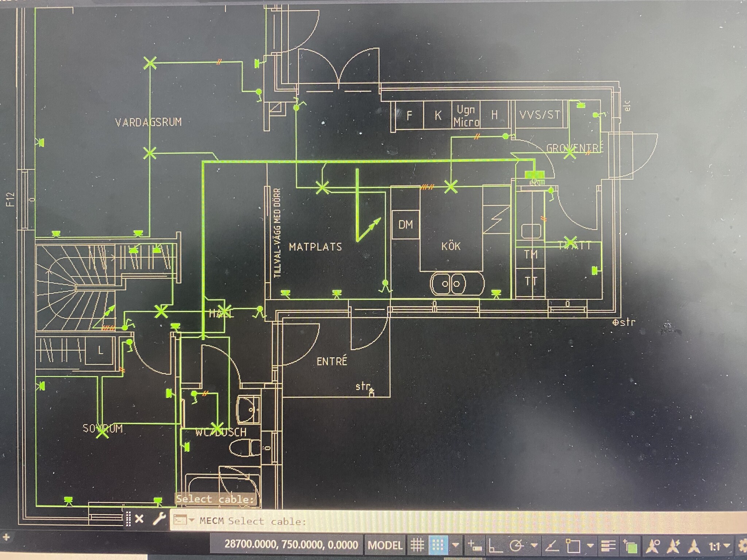Click the lineweight display icon

pos(608,546)
